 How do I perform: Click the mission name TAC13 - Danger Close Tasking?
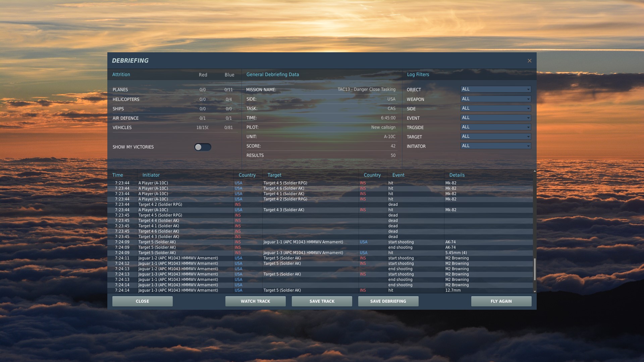pos(366,89)
